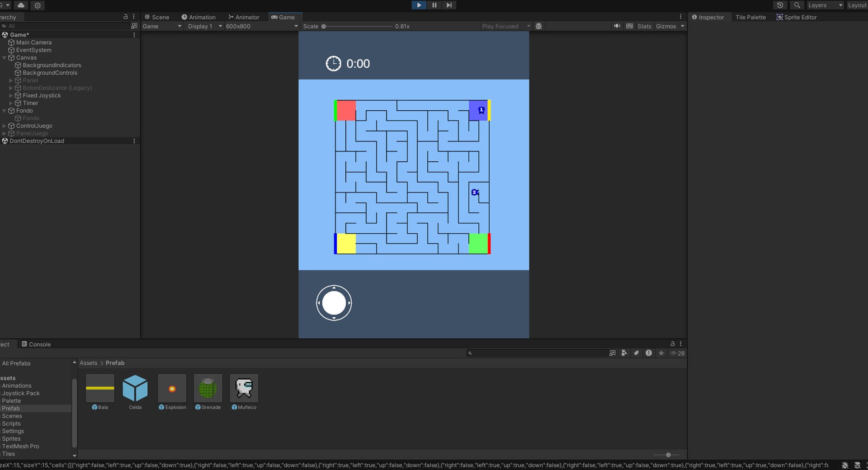The image size is (868, 470).
Task: Open the Scripts folder in Assets
Action: coord(11,423)
